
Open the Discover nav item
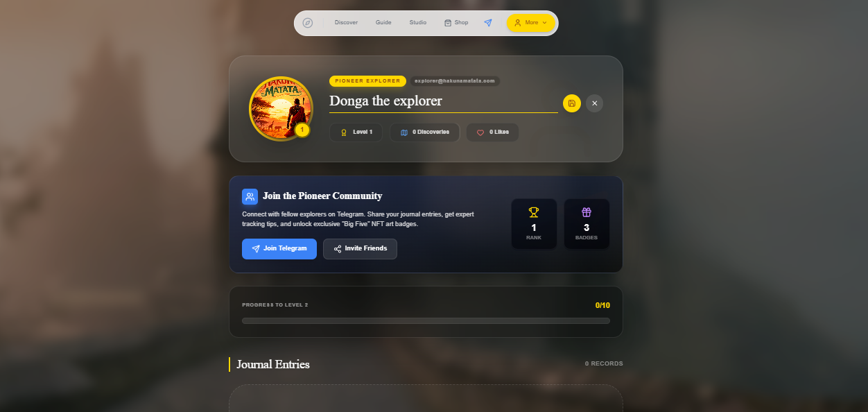pos(346,23)
